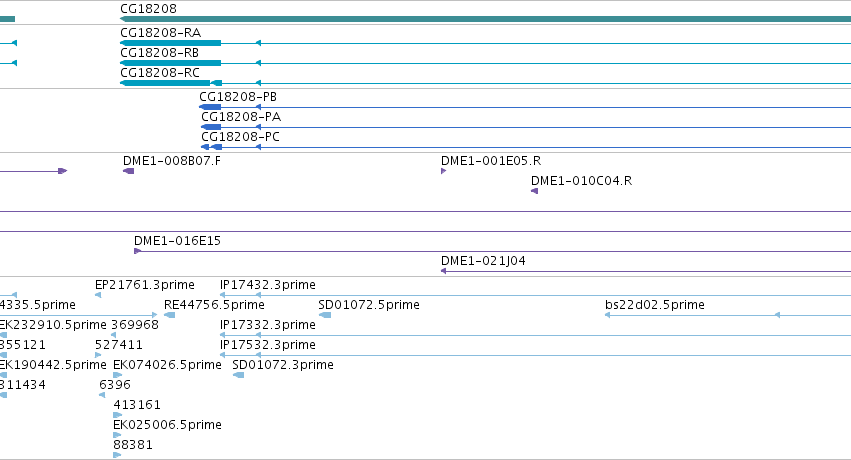
Task: Click the RE44756.5prime label
Action: 214,305
